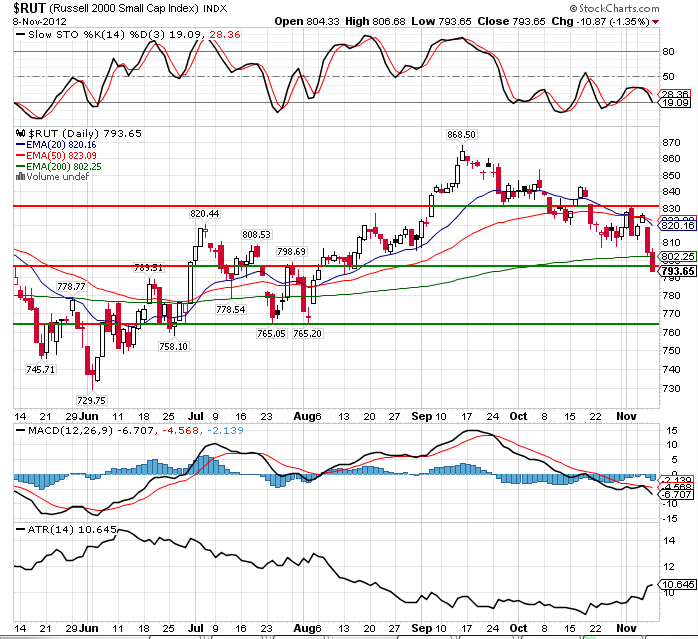Image resolution: width=698 pixels, height=639 pixels.
Task: Click the 778.77 price annotation
Action: (71, 286)
